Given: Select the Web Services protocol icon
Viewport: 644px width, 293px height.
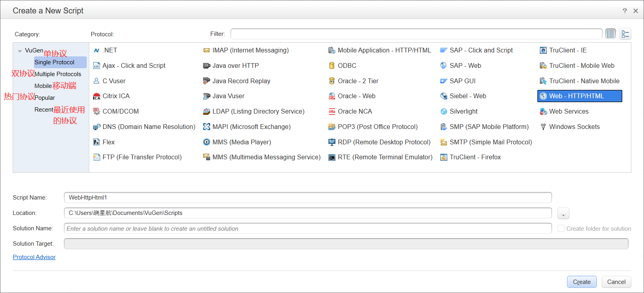Looking at the screenshot, I should coord(543,112).
